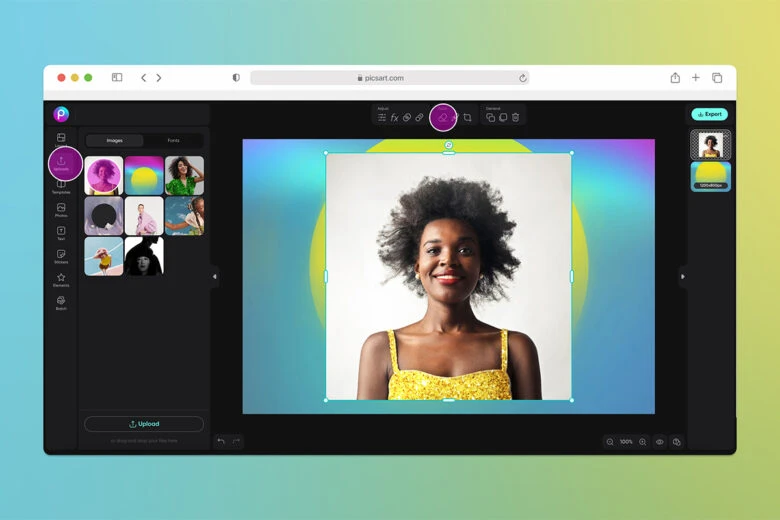Click the Export button
The image size is (780, 520).
(710, 114)
